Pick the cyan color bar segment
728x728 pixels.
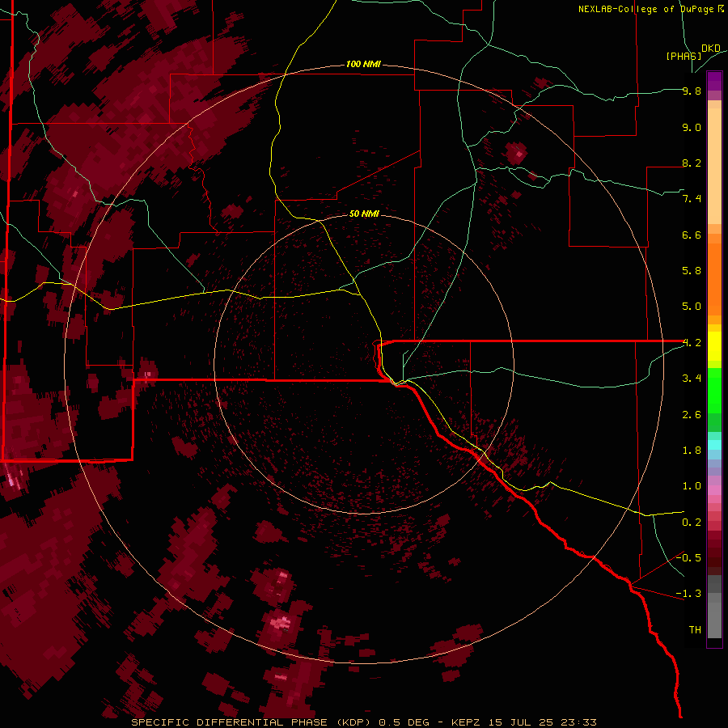(714, 445)
